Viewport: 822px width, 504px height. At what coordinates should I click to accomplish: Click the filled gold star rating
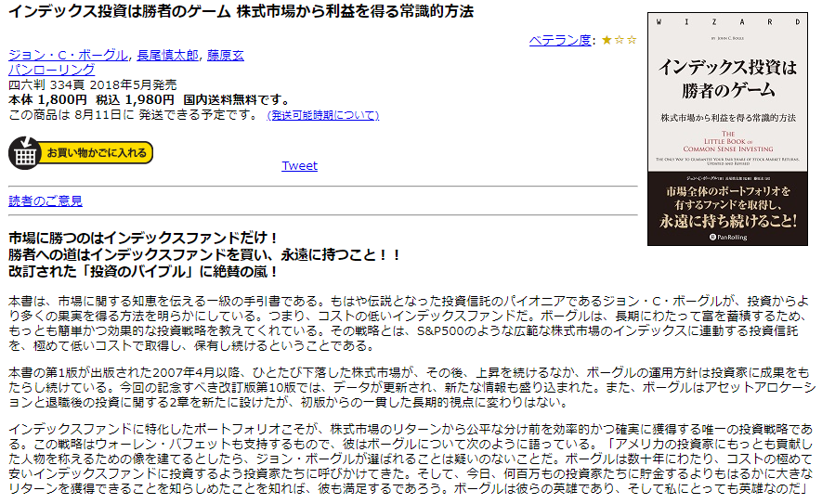tap(607, 40)
